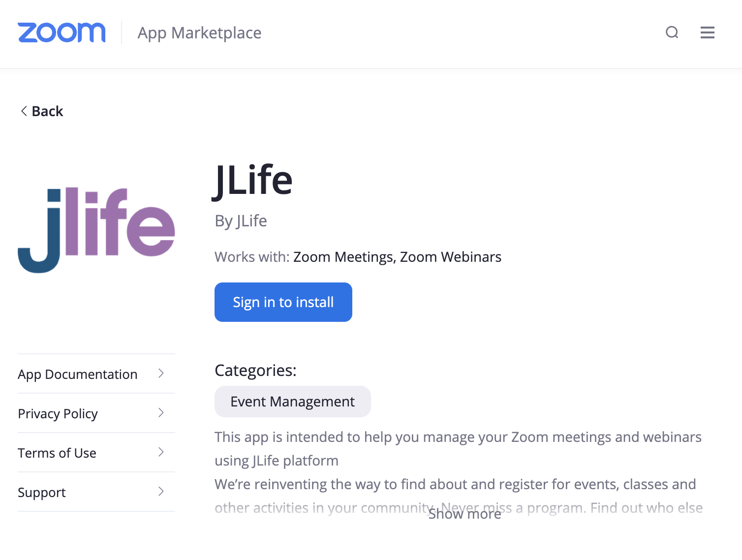Go Back to the previous page
This screenshot has width=742, height=560.
click(48, 111)
